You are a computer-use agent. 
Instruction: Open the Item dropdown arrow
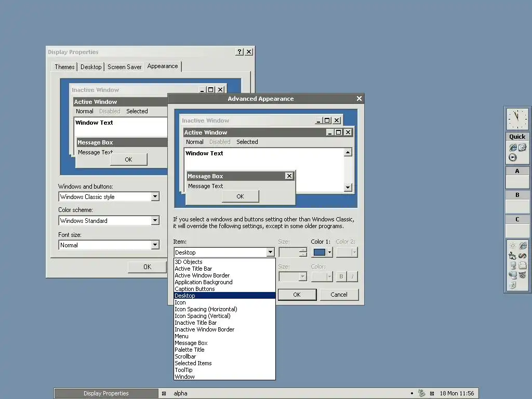270,252
